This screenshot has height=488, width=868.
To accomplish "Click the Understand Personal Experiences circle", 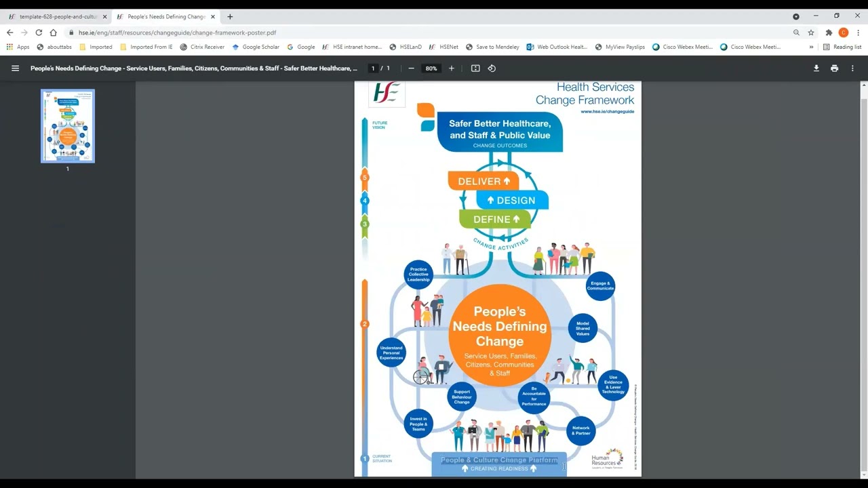I will point(391,352).
